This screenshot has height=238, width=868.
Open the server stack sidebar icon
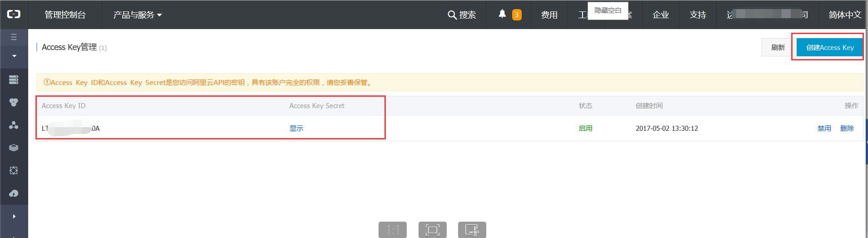[x=14, y=80]
